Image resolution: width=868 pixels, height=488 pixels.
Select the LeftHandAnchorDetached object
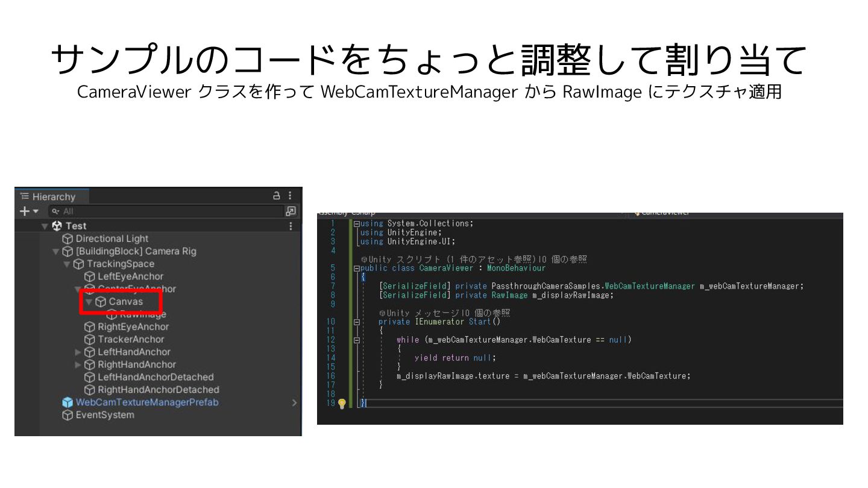point(156,377)
